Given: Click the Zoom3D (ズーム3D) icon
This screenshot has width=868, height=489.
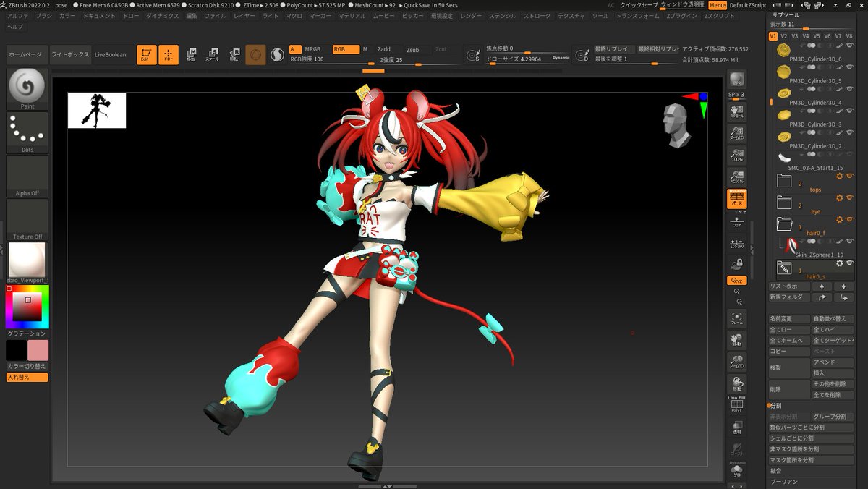Looking at the screenshot, I should (x=736, y=362).
